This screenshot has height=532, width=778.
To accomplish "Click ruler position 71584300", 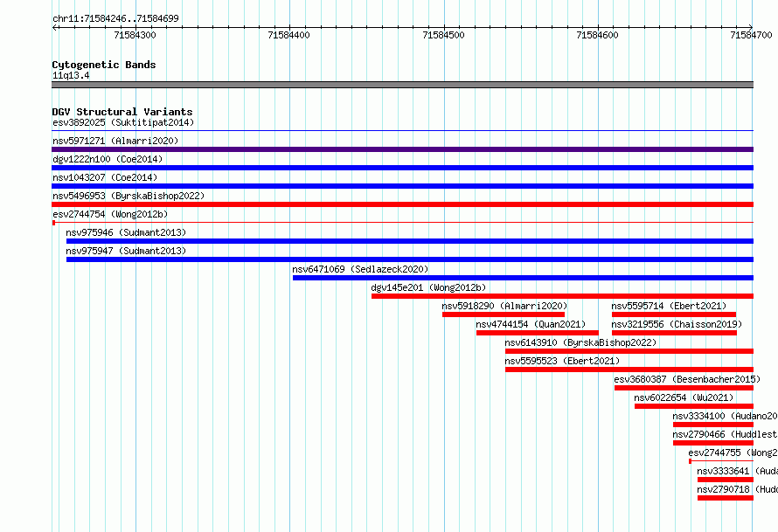I will 135,35.
